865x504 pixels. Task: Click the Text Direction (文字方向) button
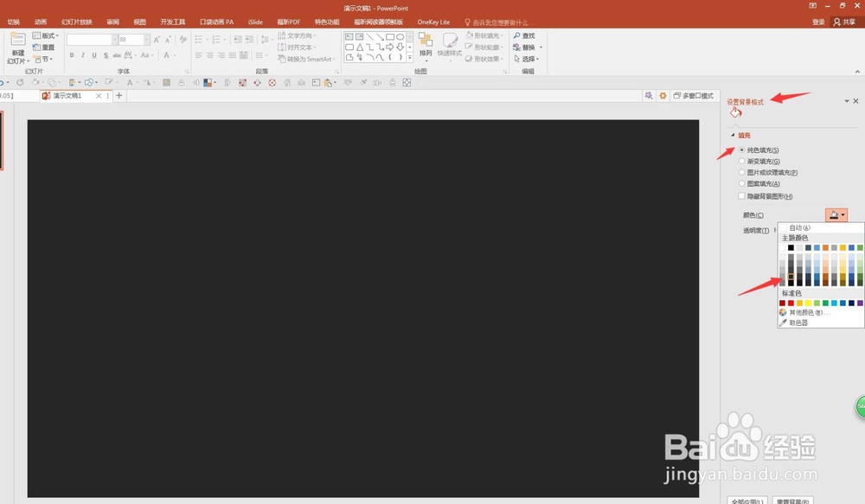click(x=297, y=35)
